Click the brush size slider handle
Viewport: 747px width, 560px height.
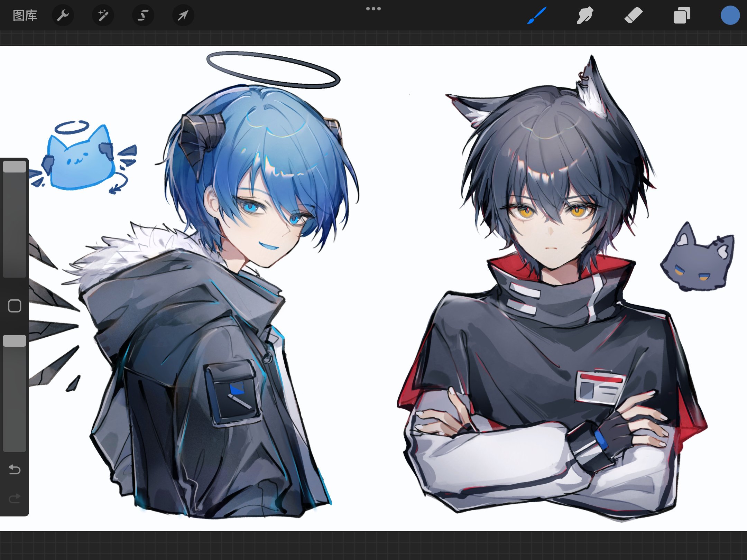[15, 166]
